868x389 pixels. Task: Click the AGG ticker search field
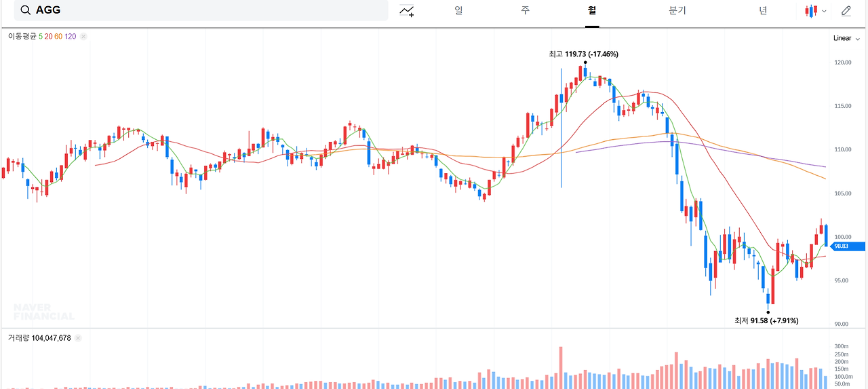[x=201, y=10]
